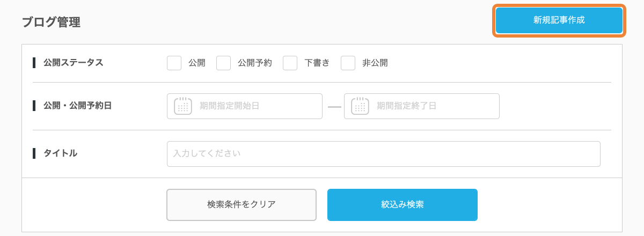Check the 下書き checkbox box
The image size is (644, 236).
click(290, 63)
